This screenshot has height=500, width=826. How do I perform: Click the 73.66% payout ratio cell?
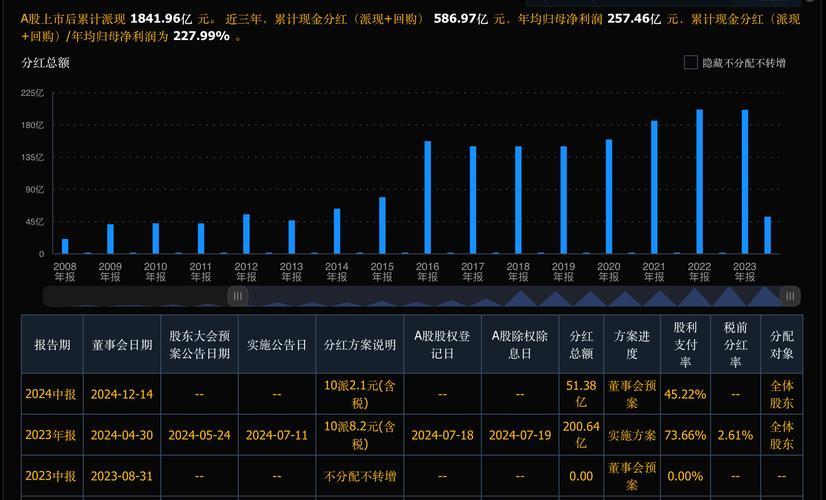point(685,435)
